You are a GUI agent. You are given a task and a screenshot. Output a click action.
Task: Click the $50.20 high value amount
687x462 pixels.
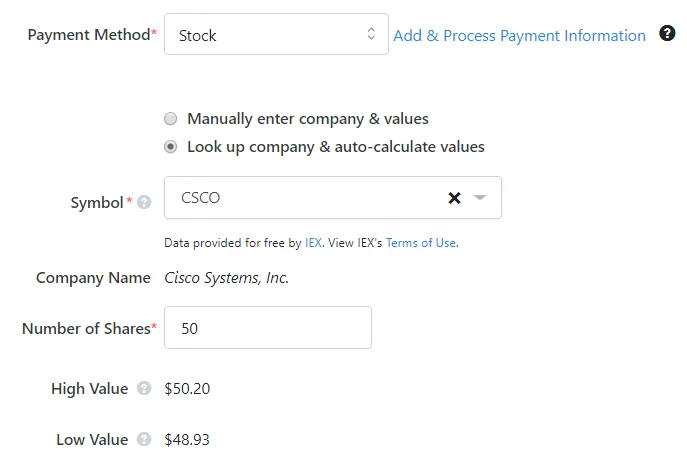coord(187,389)
